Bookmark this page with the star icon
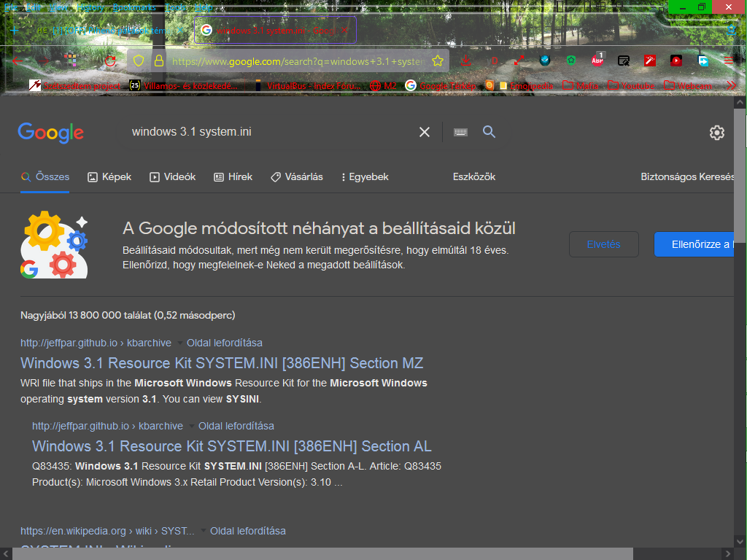Viewport: 747px width, 560px height. coord(438,61)
